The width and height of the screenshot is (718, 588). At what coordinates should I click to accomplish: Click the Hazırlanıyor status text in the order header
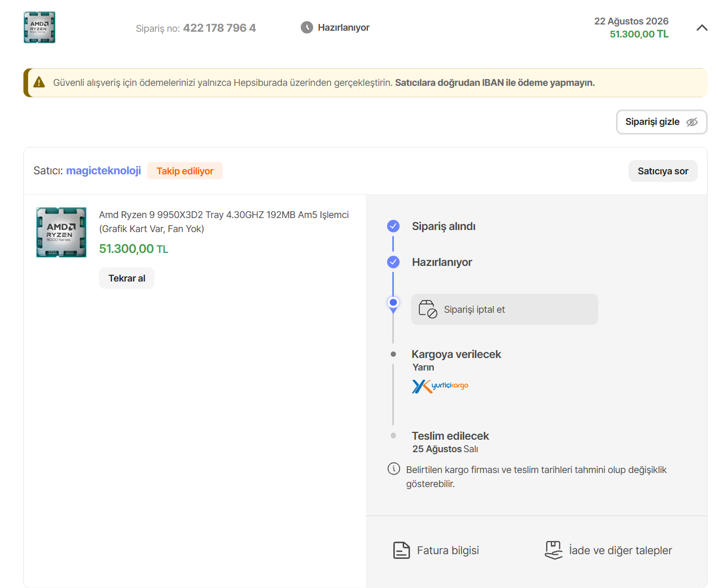coord(343,28)
